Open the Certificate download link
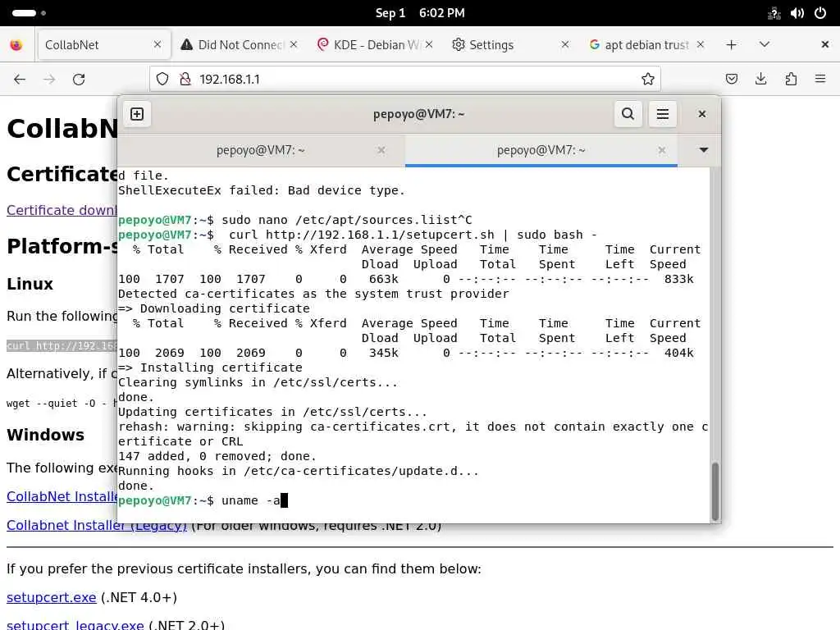 click(x=62, y=210)
